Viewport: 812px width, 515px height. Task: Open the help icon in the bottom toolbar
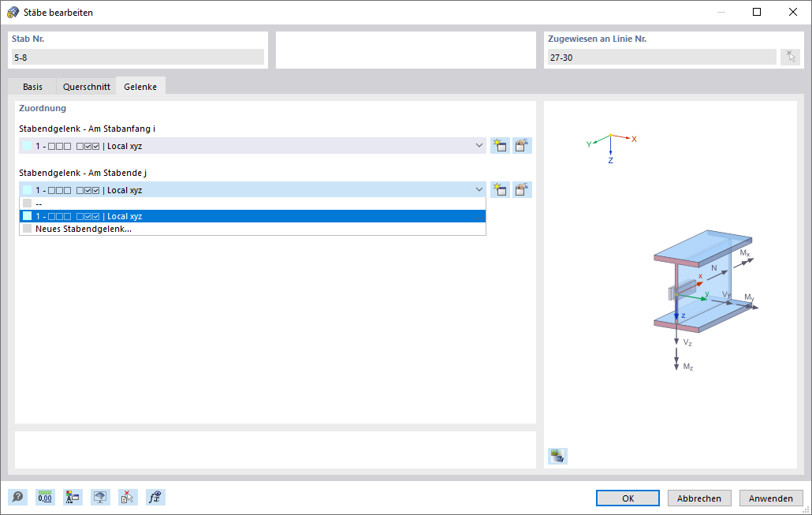coord(17,498)
